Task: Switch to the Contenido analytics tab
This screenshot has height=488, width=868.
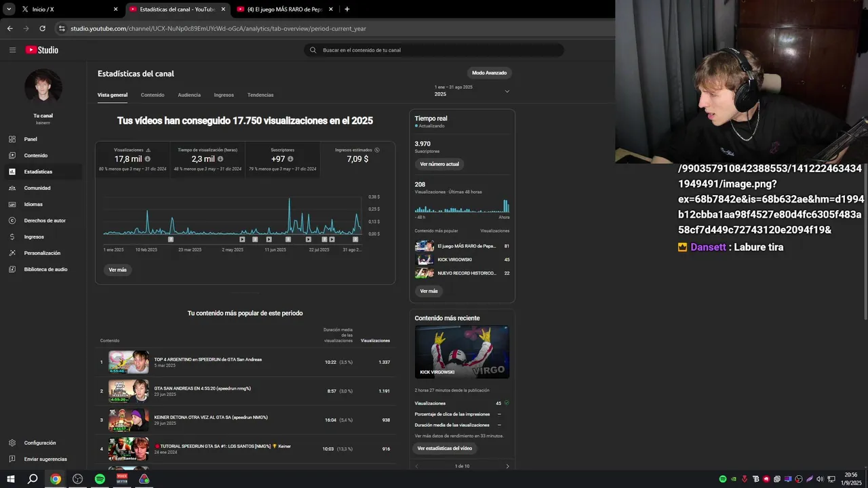Action: (153, 95)
